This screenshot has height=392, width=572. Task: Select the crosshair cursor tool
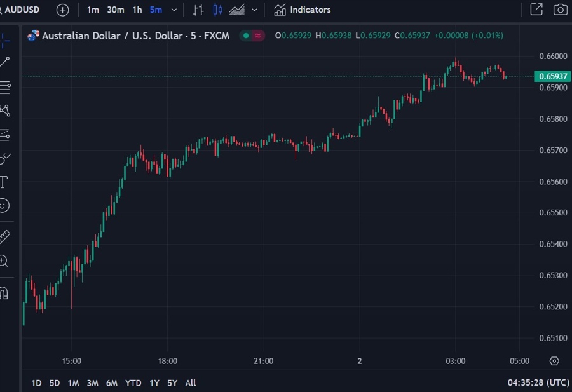(x=6, y=40)
